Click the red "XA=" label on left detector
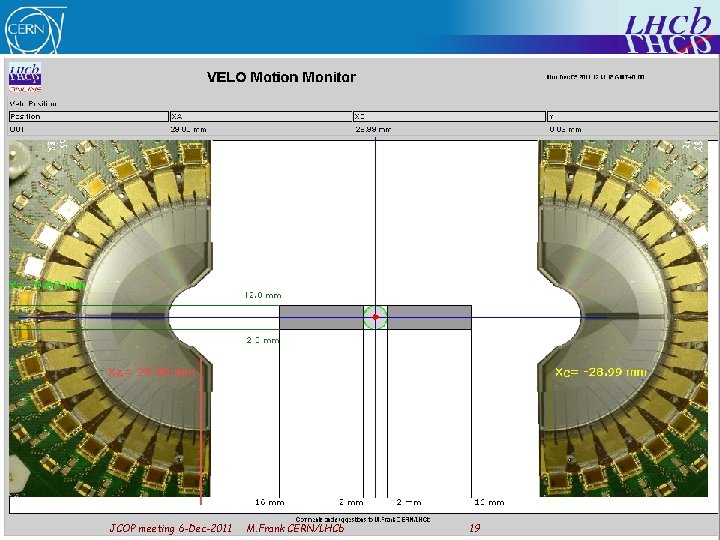 coord(152,372)
